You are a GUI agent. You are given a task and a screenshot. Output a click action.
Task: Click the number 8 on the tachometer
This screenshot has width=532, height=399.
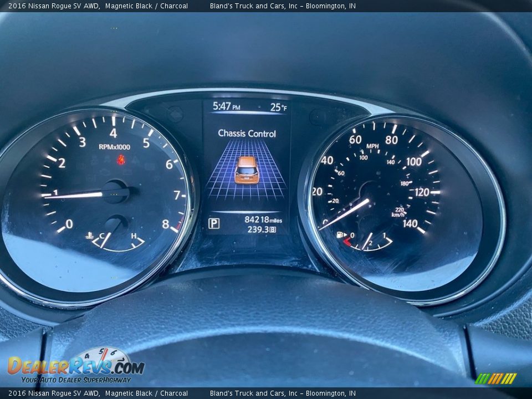tap(165, 224)
